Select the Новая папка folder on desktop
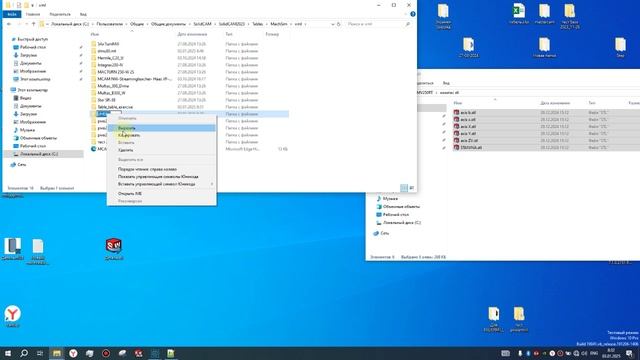The image size is (640, 360). [x=544, y=47]
